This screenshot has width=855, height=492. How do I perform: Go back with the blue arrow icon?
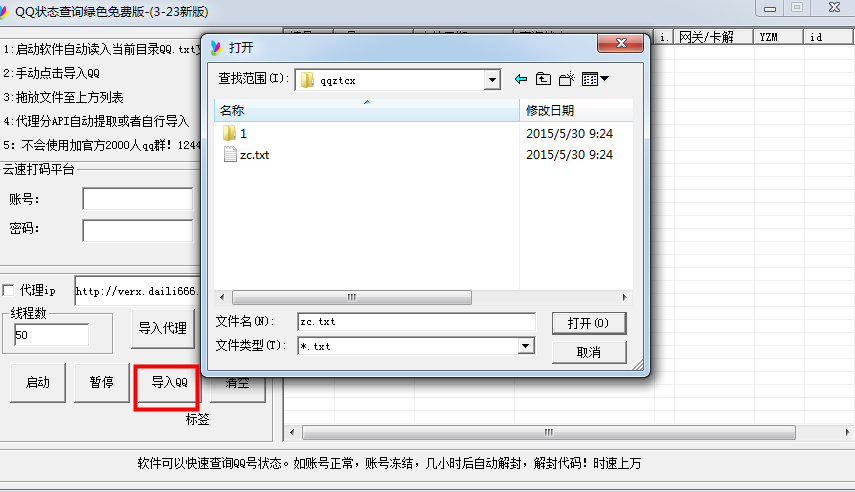(521, 80)
